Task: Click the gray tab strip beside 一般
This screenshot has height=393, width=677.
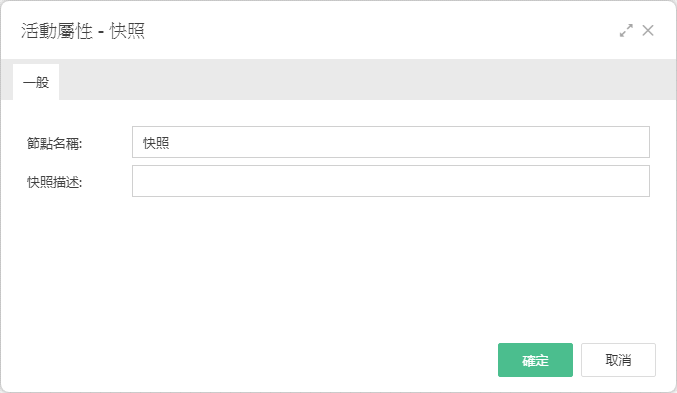Action: 368,80
